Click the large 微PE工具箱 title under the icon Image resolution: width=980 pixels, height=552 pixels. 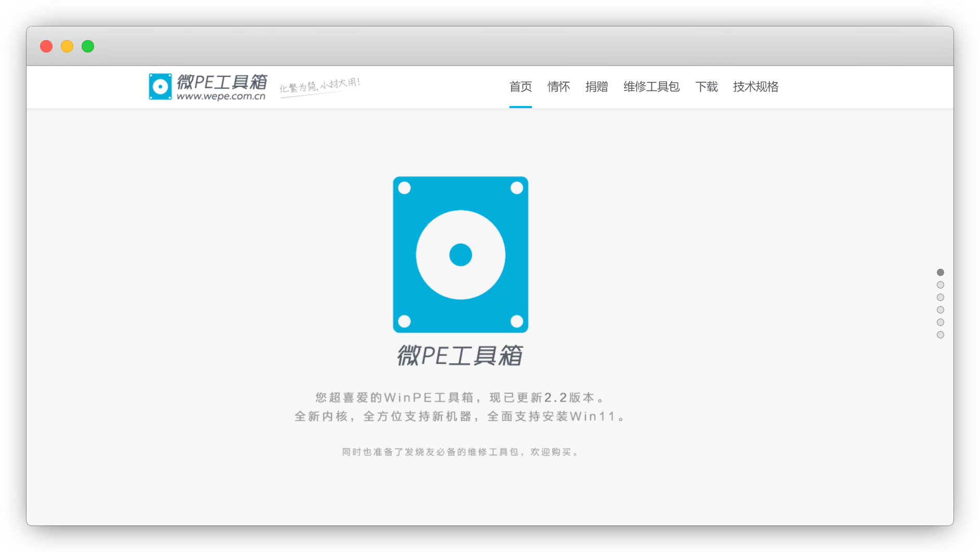[460, 356]
